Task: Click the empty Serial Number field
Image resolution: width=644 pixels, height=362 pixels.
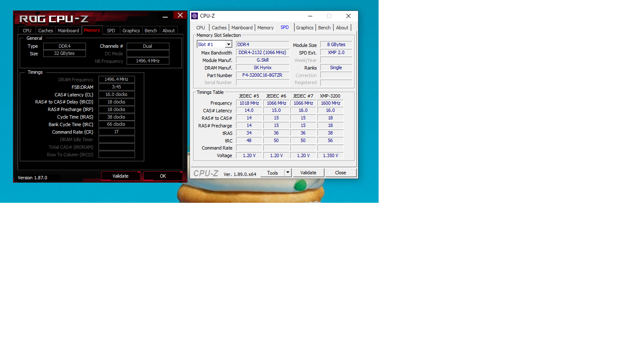Action: tap(262, 83)
